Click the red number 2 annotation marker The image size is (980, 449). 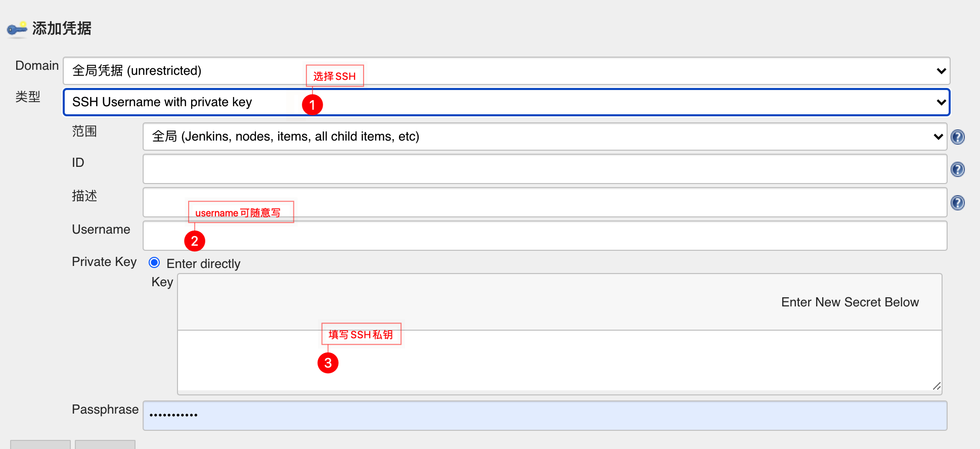[195, 241]
